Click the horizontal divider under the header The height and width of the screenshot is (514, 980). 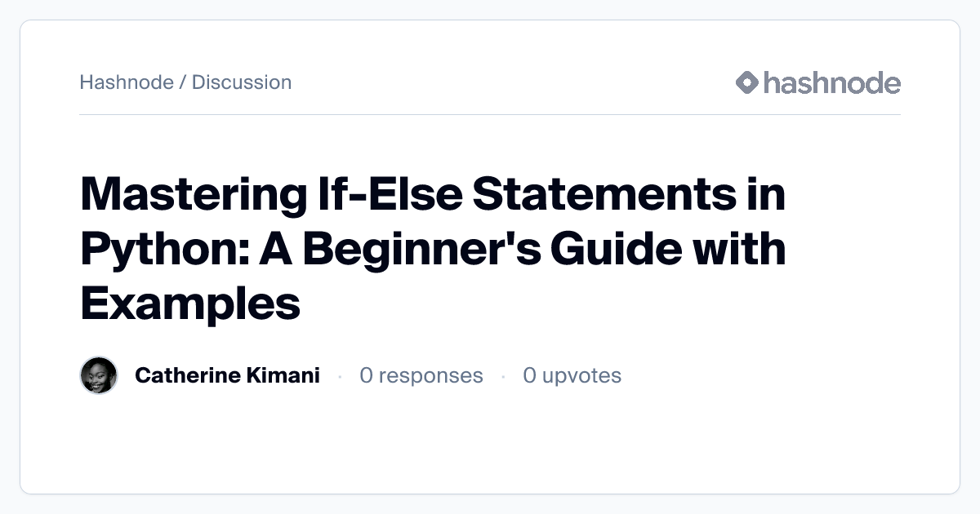click(x=490, y=115)
